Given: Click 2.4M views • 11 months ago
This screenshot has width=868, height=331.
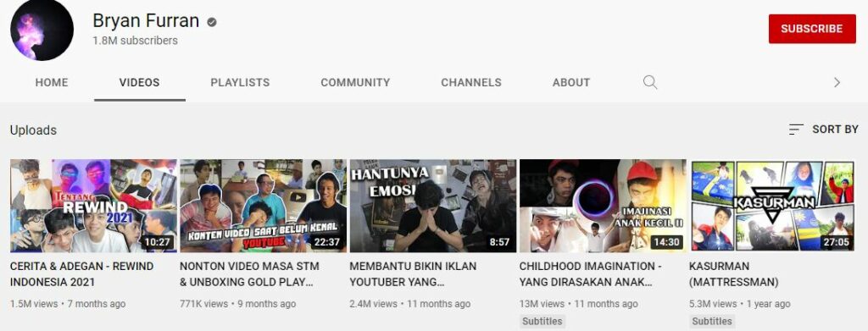Looking at the screenshot, I should pos(409,304).
